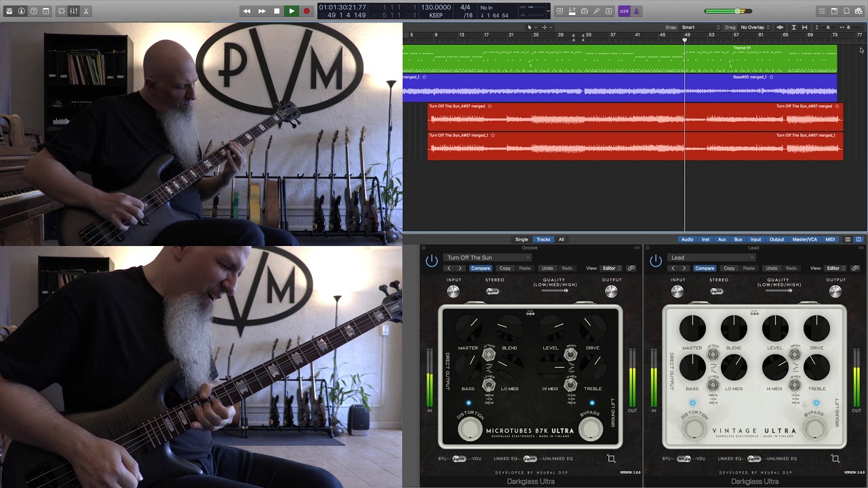
Task: Click the green Play button
Action: (x=292, y=11)
